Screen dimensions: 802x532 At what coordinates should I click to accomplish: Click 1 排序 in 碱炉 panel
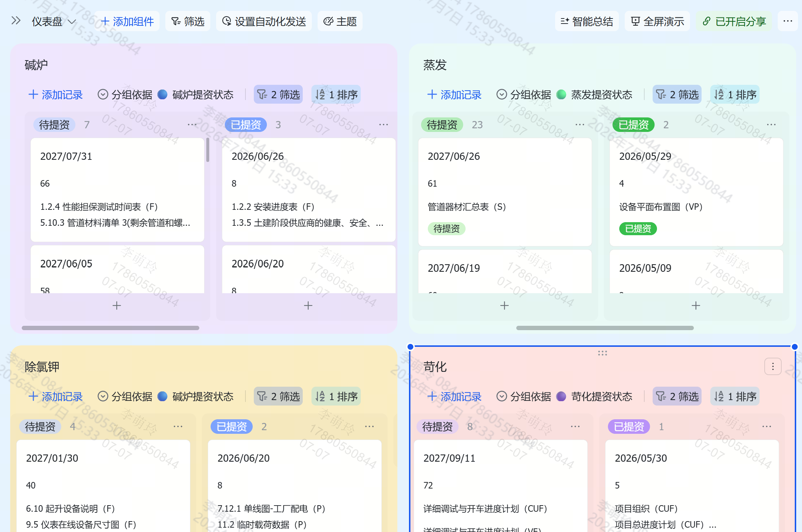pyautogui.click(x=336, y=95)
